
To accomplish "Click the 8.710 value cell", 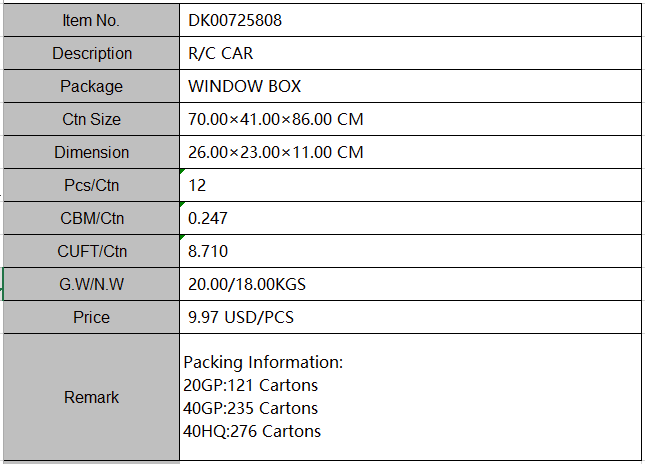I will [409, 251].
